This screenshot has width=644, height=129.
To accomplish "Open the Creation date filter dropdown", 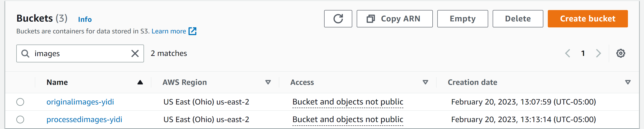I will point(627,82).
